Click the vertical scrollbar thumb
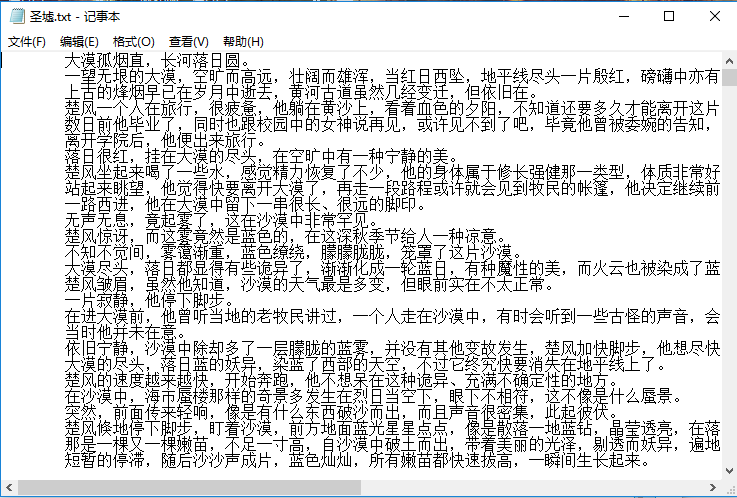 (729, 78)
